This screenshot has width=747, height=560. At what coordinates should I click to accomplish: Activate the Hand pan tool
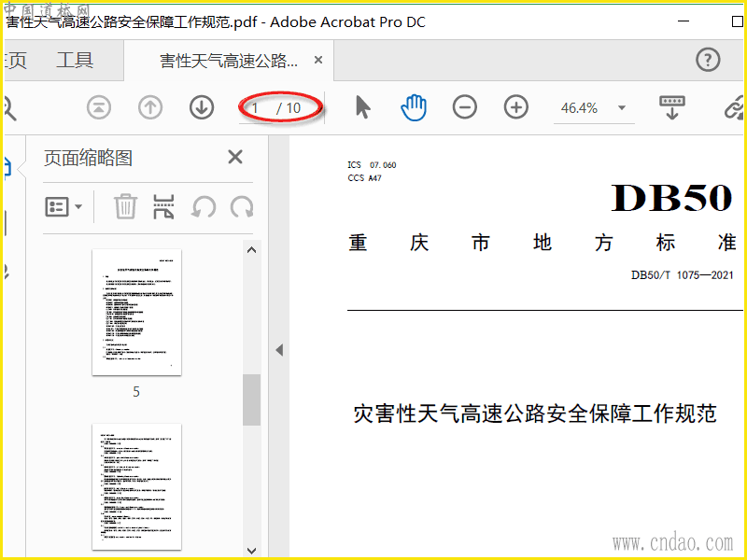click(414, 107)
